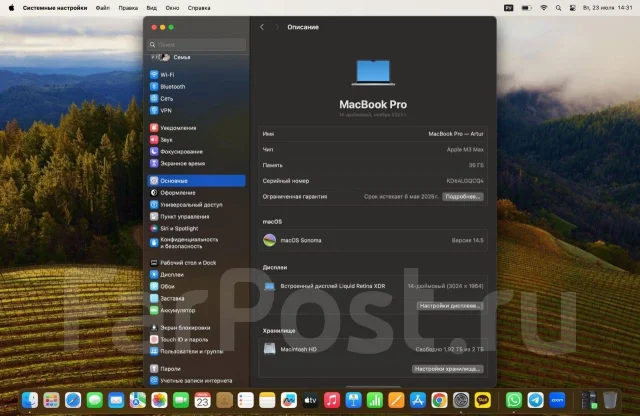
Task: Click the macOS Sonoma row
Action: click(373, 240)
